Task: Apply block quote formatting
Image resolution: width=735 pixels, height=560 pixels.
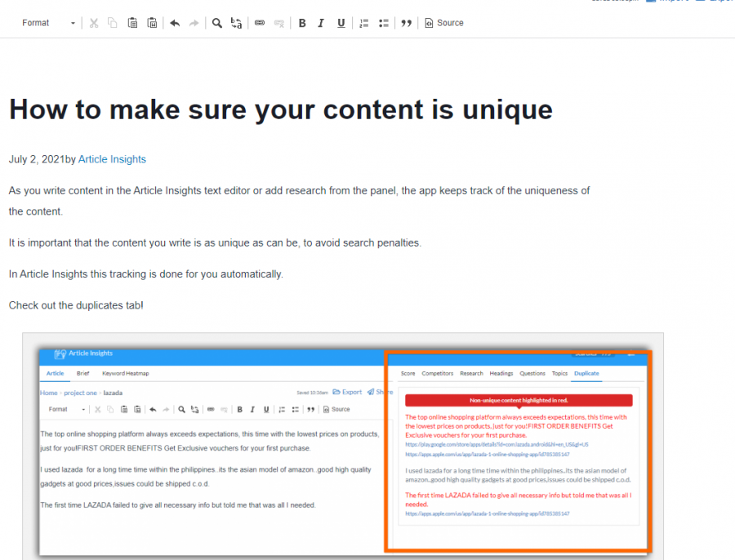Action: pos(407,23)
